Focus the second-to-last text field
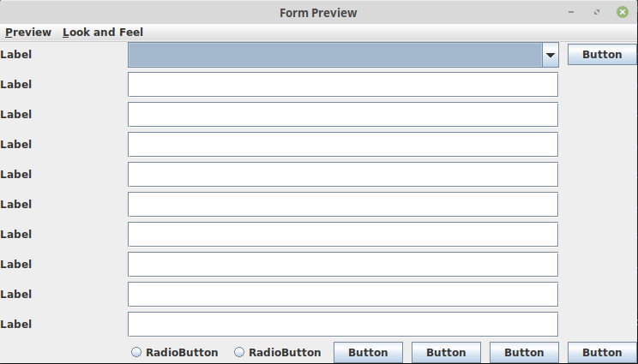Image resolution: width=638 pixels, height=364 pixels. [343, 294]
